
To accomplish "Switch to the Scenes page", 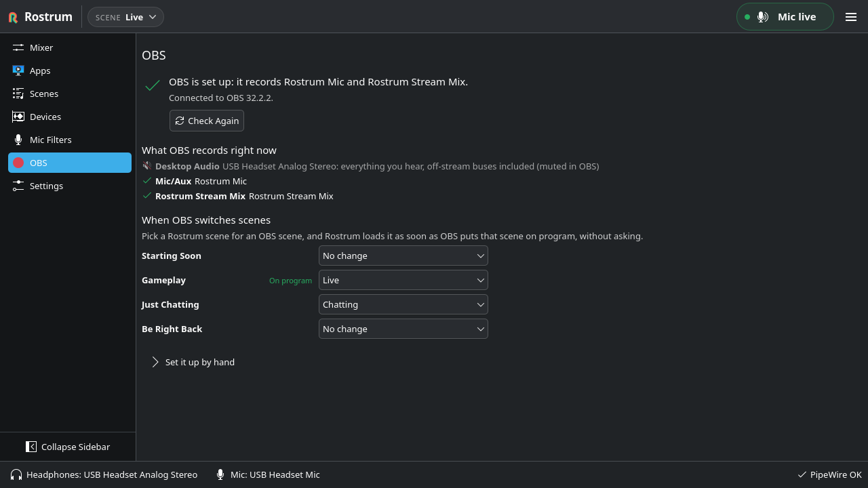I will [x=70, y=94].
